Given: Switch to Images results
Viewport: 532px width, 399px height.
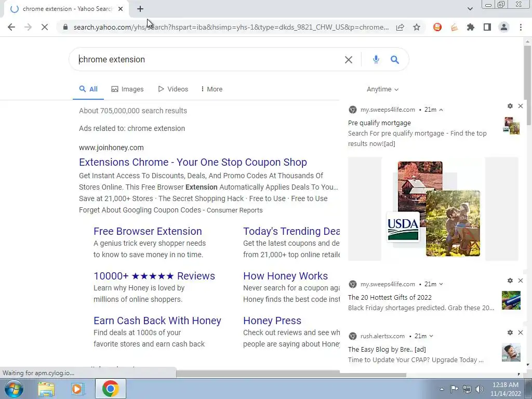Looking at the screenshot, I should pos(128,89).
